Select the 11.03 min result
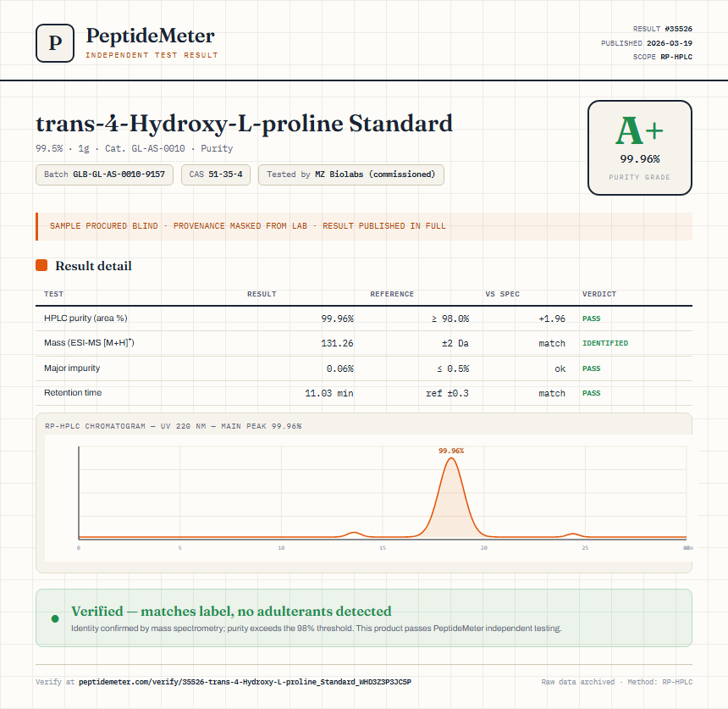The image size is (728, 709). (329, 393)
